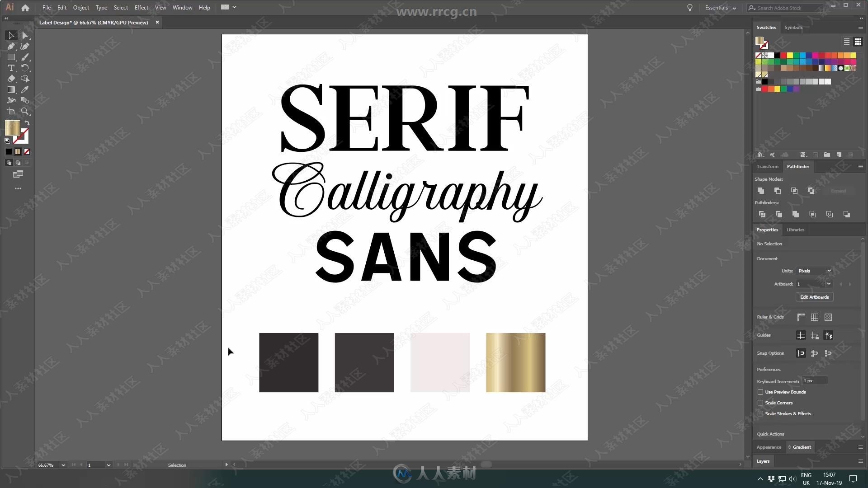Enable Scale Strokes and Effects checkbox
868x488 pixels.
coord(761,413)
